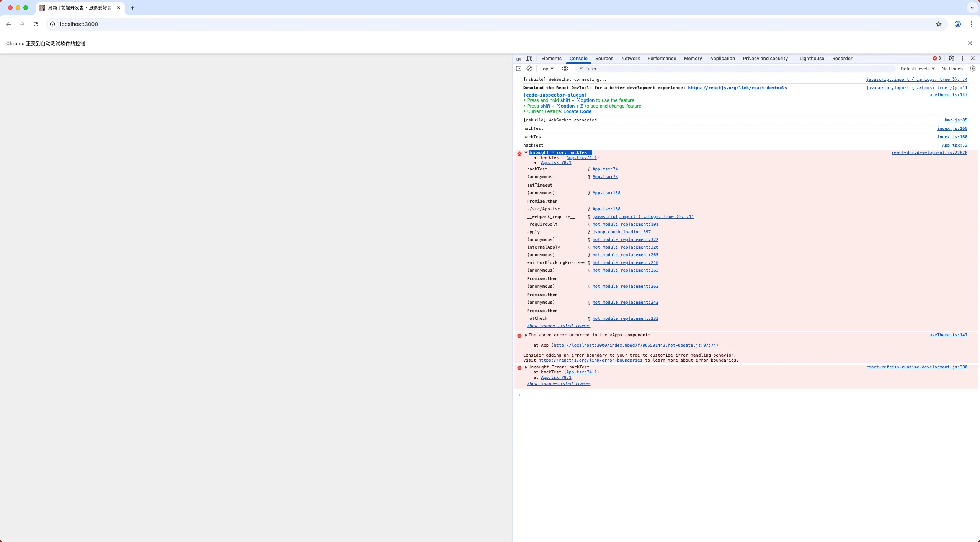Screen dimensions: 980x542
Task: Open App.tsx:74 link in hackTest stack row
Action: [x=605, y=169]
